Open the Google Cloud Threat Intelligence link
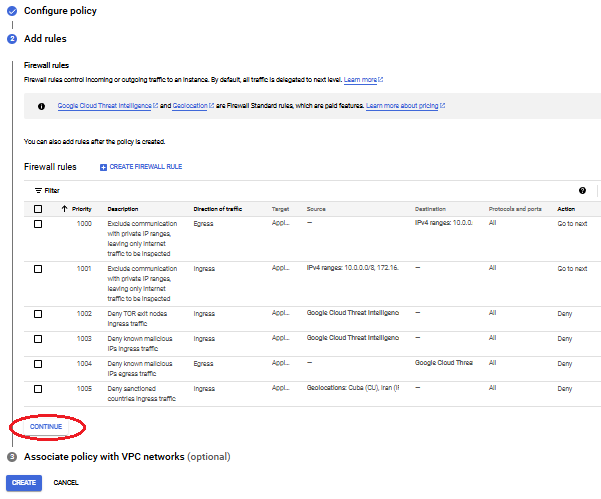Viewport: 601px width, 499px height. [x=105, y=106]
